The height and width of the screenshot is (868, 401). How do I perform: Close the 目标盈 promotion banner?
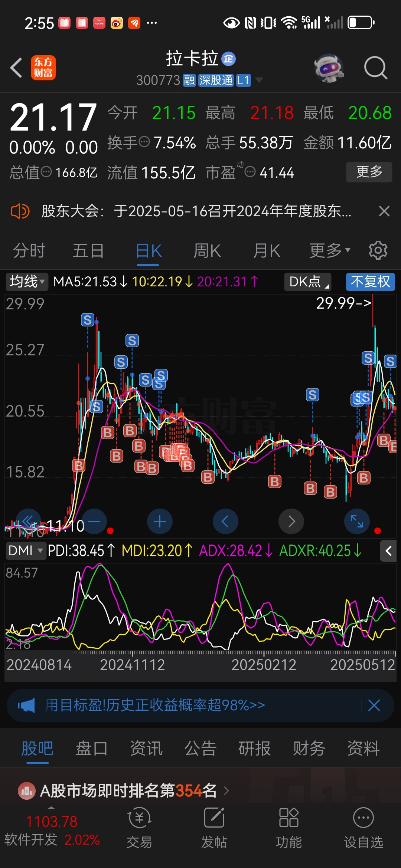coord(374,705)
